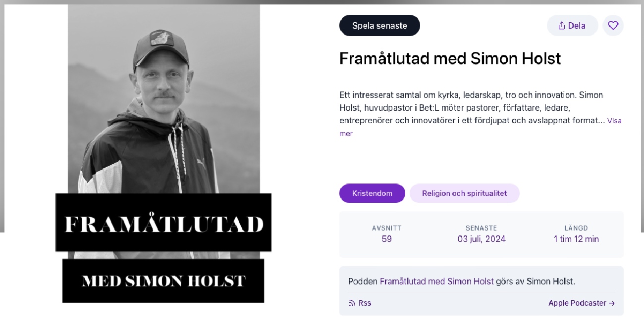Click the latest date 03 juli, 2024
The image size is (644, 323).
[x=482, y=239]
